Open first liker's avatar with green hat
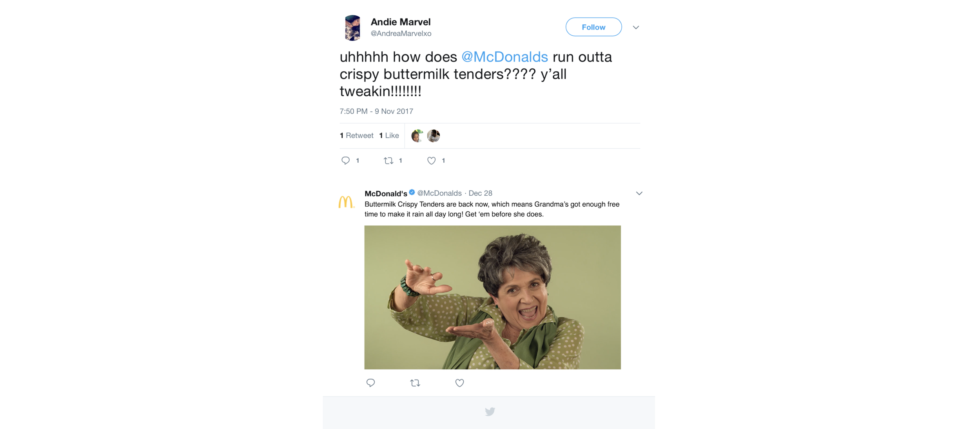Viewport: 980px width, 429px height. (417, 136)
